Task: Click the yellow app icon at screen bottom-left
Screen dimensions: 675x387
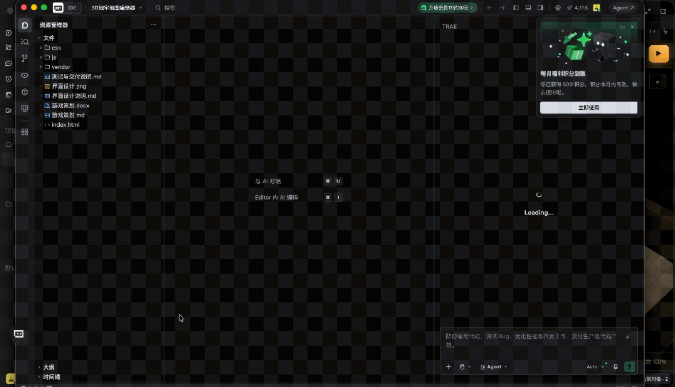Action: coord(10,379)
